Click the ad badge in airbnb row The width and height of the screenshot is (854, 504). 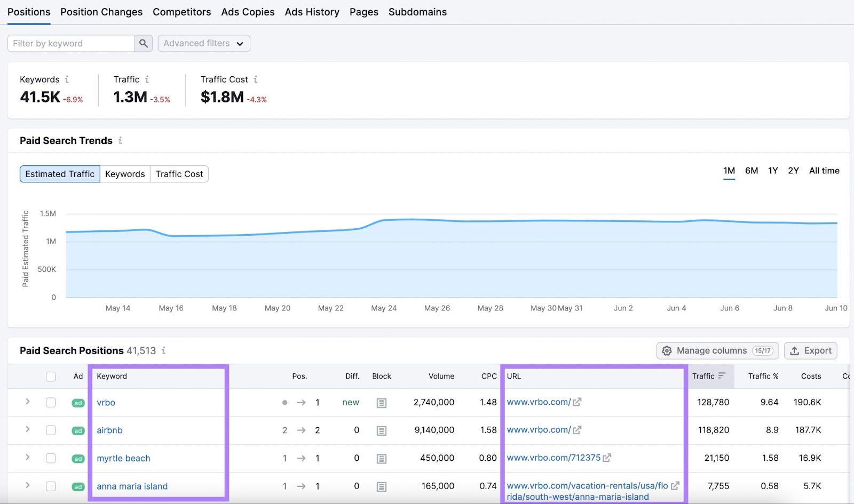pos(78,430)
